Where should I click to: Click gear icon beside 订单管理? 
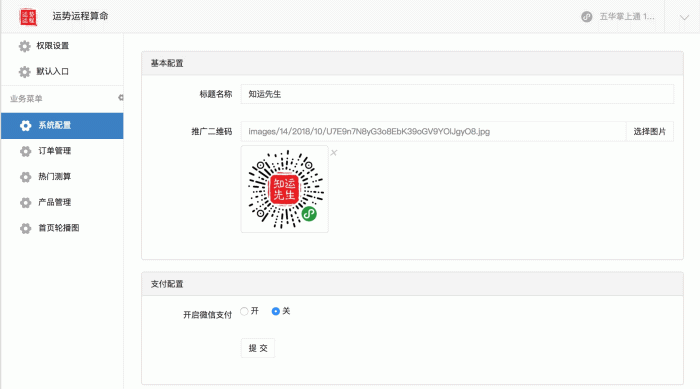tap(25, 151)
